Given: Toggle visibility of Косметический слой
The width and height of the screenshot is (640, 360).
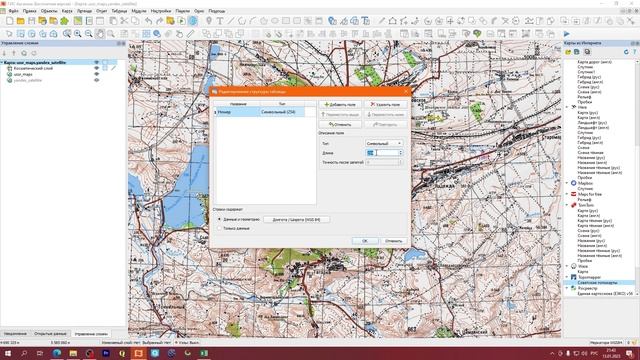Looking at the screenshot, I should pos(97,68).
